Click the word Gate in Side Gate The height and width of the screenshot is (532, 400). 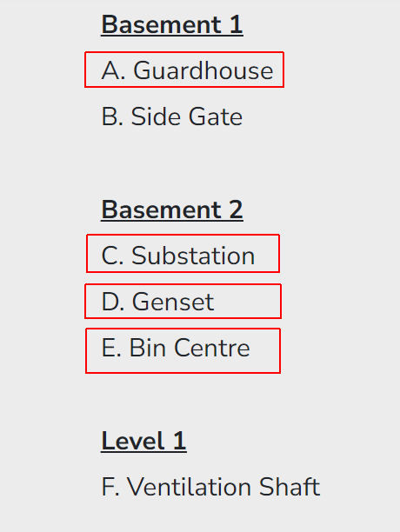tap(216, 116)
